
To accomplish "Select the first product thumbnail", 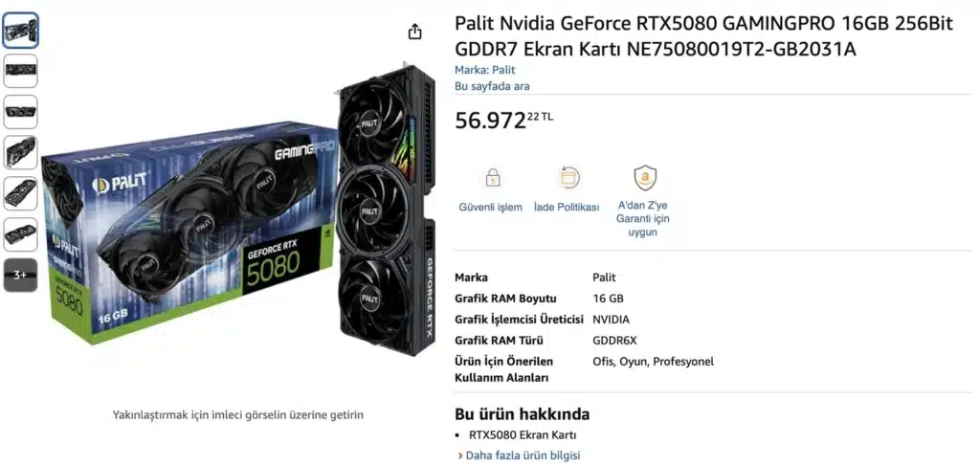I will (x=21, y=31).
